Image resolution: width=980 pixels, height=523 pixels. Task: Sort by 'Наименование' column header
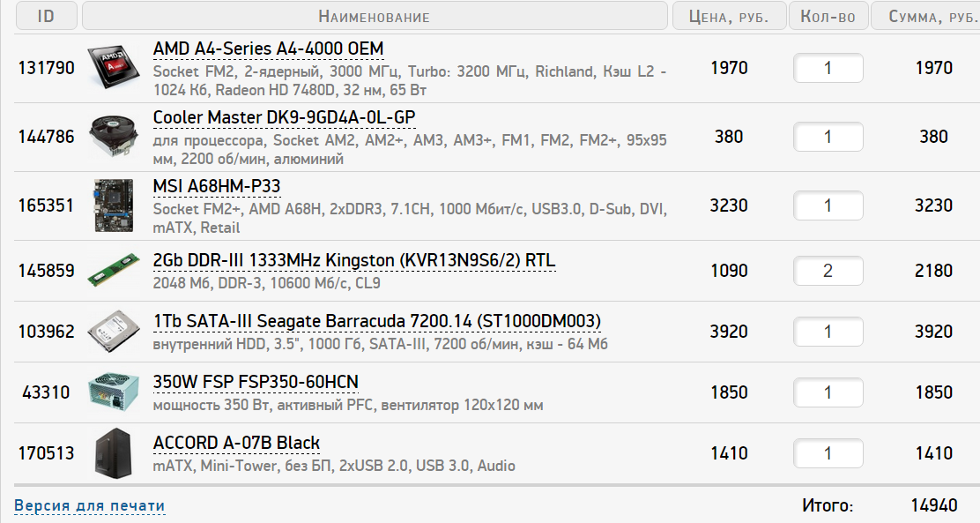pos(375,17)
